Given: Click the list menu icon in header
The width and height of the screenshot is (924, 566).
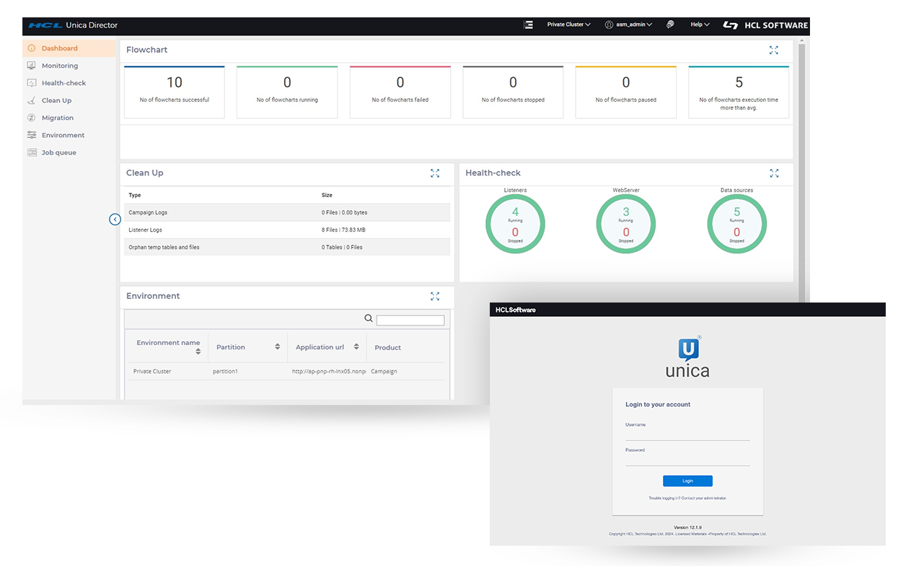Looking at the screenshot, I should point(528,25).
